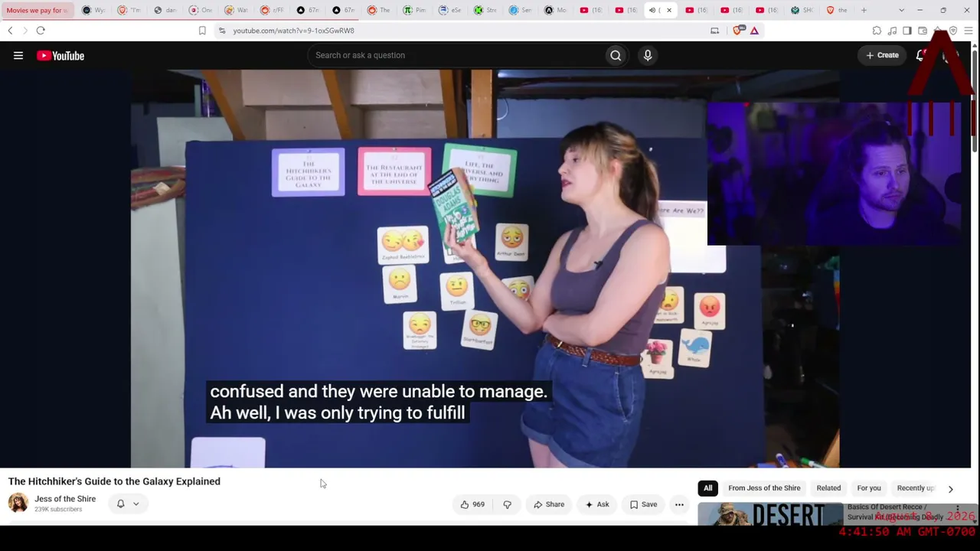Go to YouTube home via logo
This screenshot has height=551, width=980.
click(x=60, y=55)
